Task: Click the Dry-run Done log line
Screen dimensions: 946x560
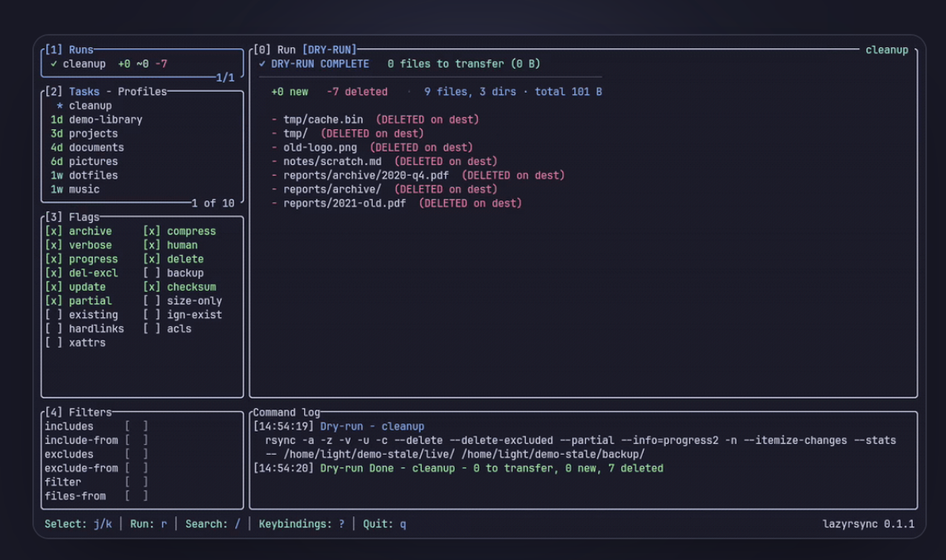Action: coord(492,468)
